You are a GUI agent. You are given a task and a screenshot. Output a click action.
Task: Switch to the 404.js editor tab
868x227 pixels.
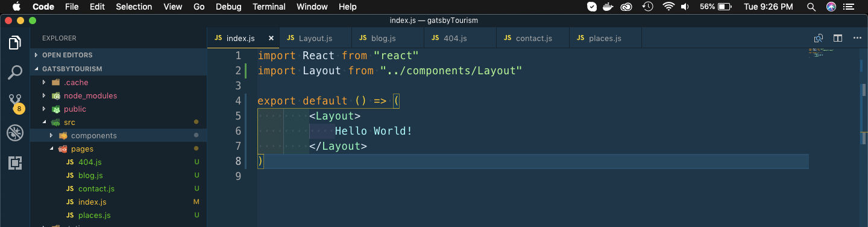click(460, 38)
